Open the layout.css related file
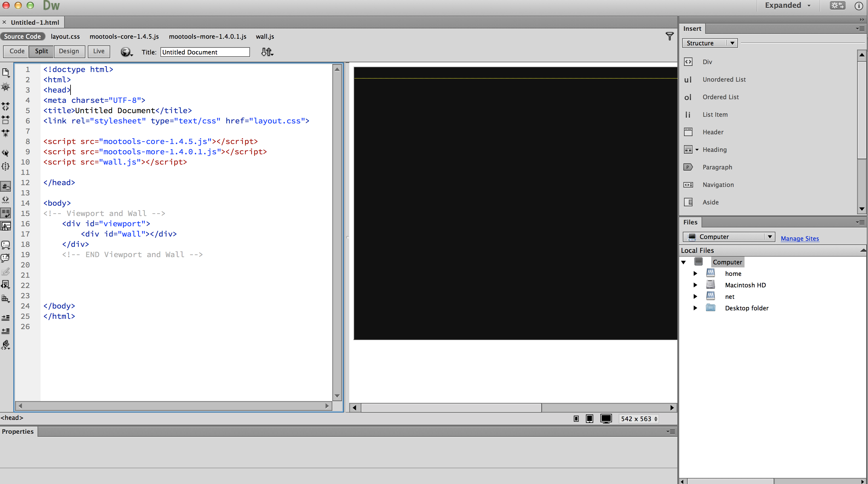Screen dimensions: 868x484 [65, 36]
